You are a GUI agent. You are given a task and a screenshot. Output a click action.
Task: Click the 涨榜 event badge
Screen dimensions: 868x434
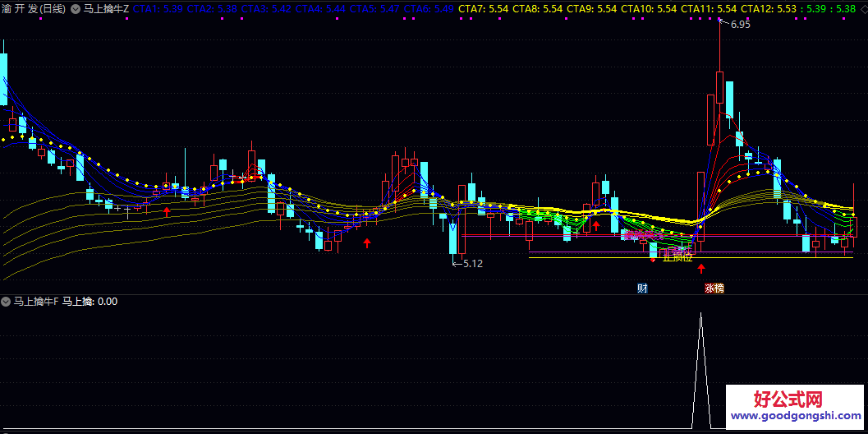click(714, 288)
